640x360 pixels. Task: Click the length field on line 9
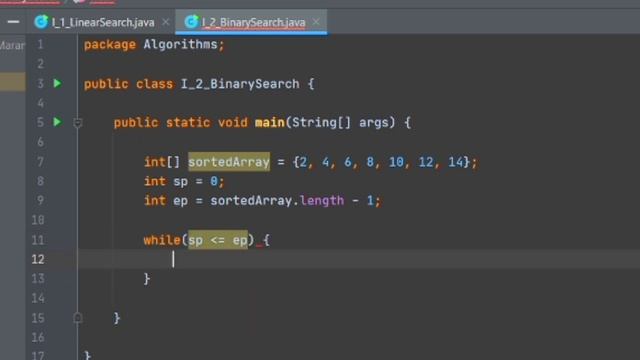[x=322, y=200]
